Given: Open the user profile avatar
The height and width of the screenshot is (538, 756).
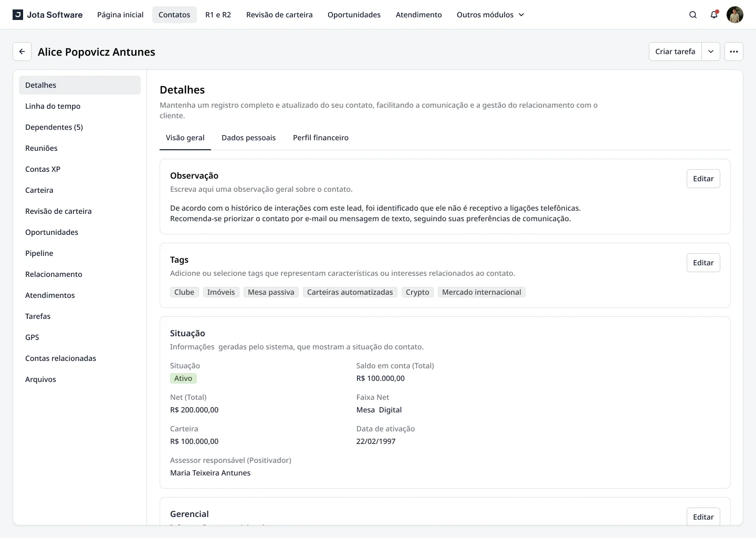Looking at the screenshot, I should tap(735, 15).
